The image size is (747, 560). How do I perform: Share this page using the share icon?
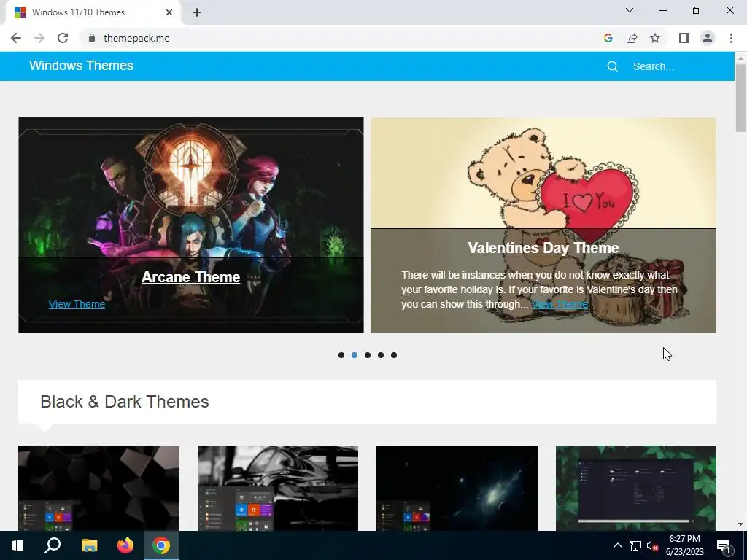click(632, 38)
